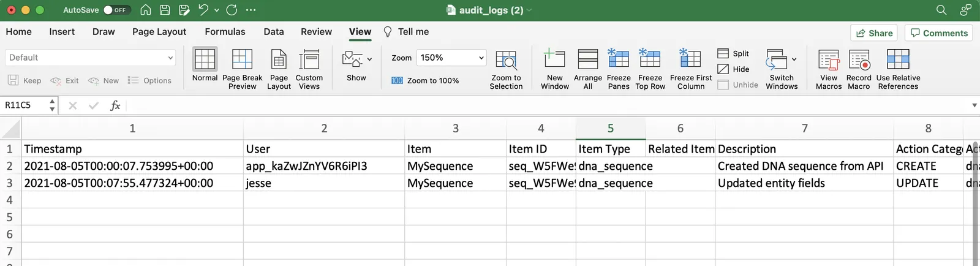Select Normal view
Viewport: 980px width, 266px height.
[205, 65]
